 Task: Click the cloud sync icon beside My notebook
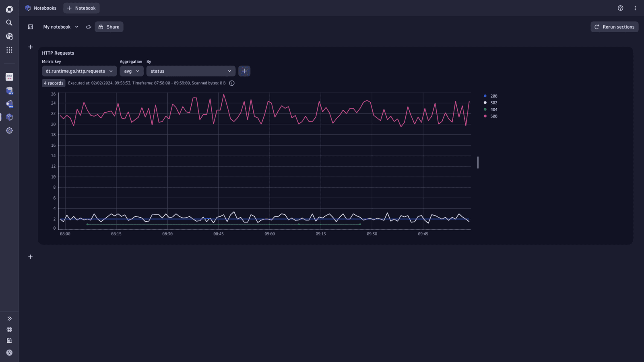(88, 27)
